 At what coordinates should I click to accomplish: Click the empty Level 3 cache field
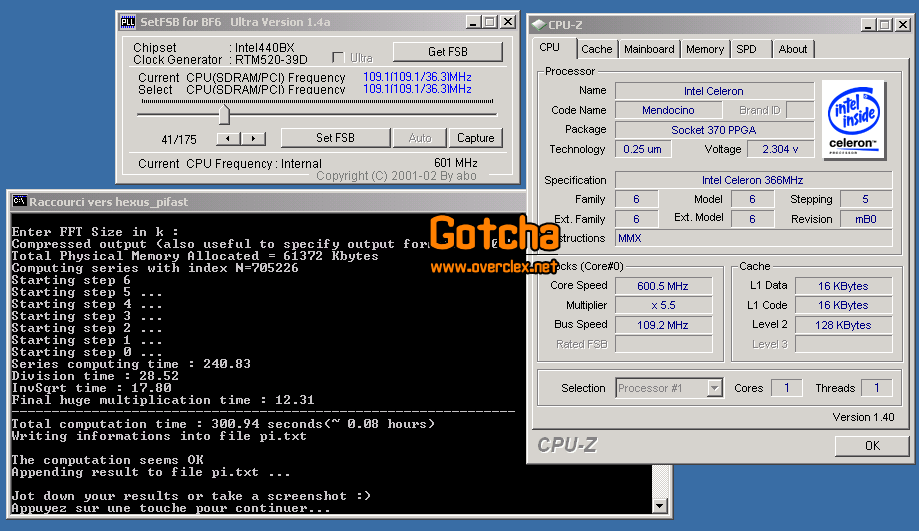[843, 344]
